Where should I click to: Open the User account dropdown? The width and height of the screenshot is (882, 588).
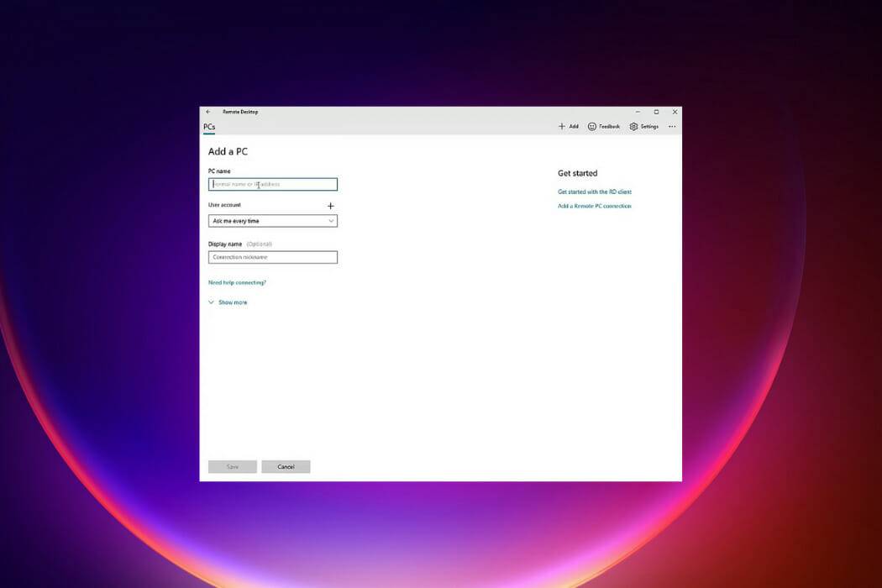pyautogui.click(x=272, y=220)
